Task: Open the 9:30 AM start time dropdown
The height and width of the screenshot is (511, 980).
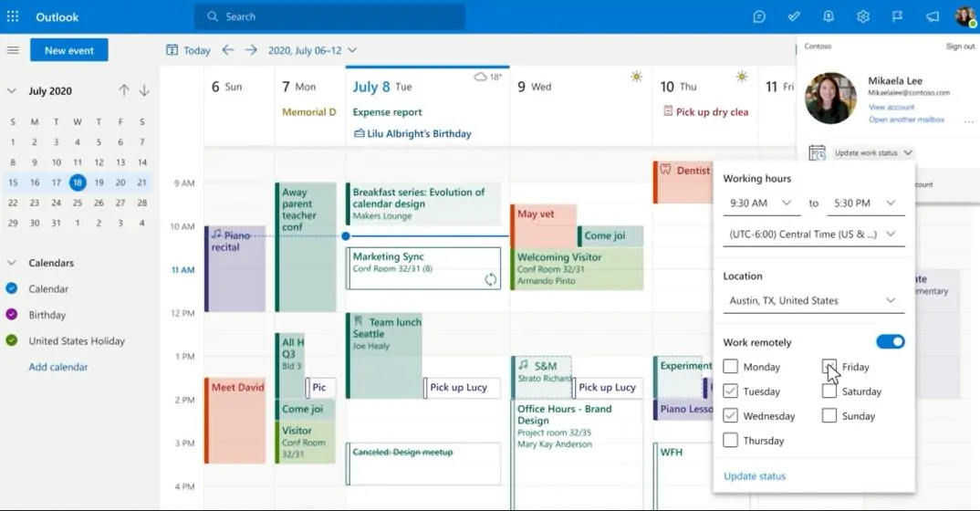Action: pos(761,203)
